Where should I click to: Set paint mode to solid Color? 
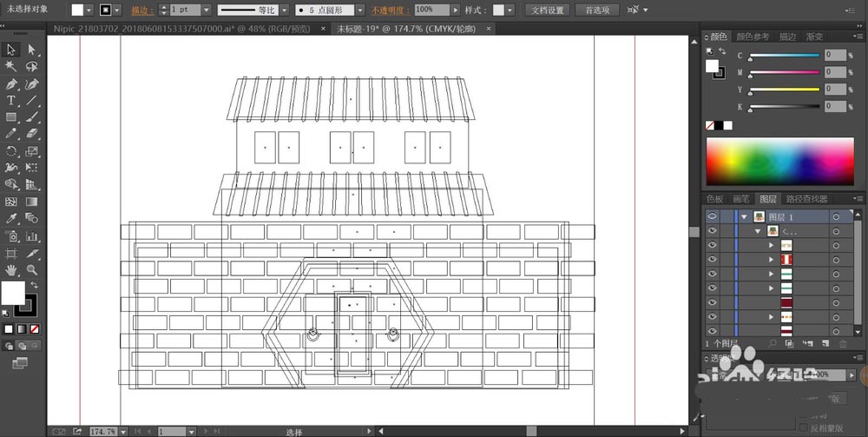pyautogui.click(x=9, y=329)
